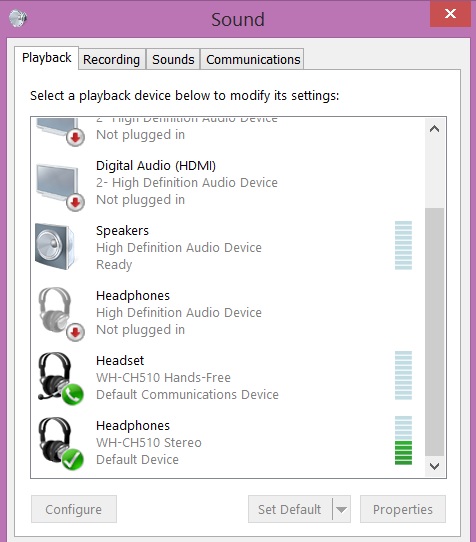Viewport: 476px width, 542px height.
Task: Click 'Not plugged in' under Digital Audio (HDMI)
Action: [x=140, y=200]
